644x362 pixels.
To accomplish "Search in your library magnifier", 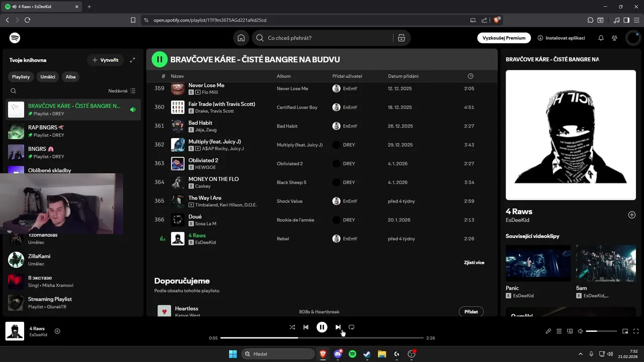I will pyautogui.click(x=14, y=91).
